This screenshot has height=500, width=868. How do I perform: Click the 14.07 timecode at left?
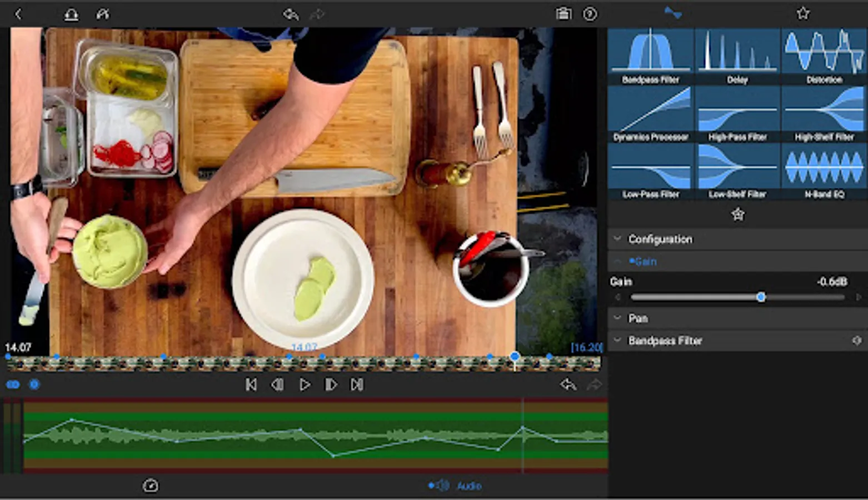click(18, 347)
